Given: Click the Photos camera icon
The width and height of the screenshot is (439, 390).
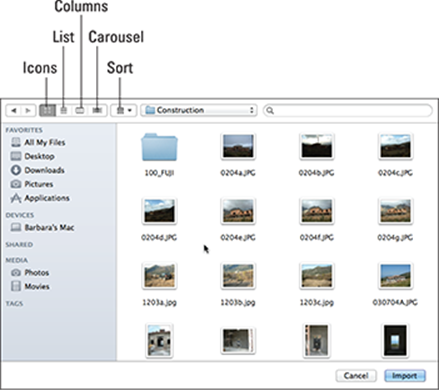Looking at the screenshot, I should point(16,273).
